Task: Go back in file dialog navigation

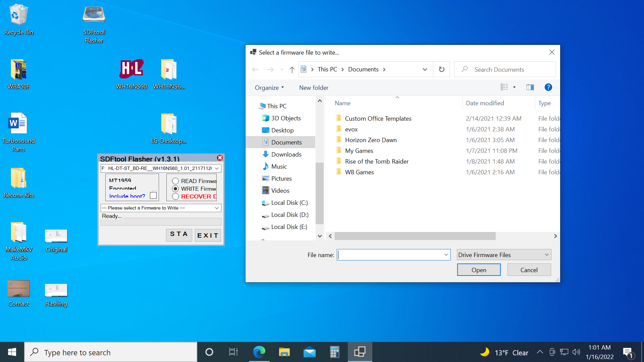Action: (x=255, y=69)
